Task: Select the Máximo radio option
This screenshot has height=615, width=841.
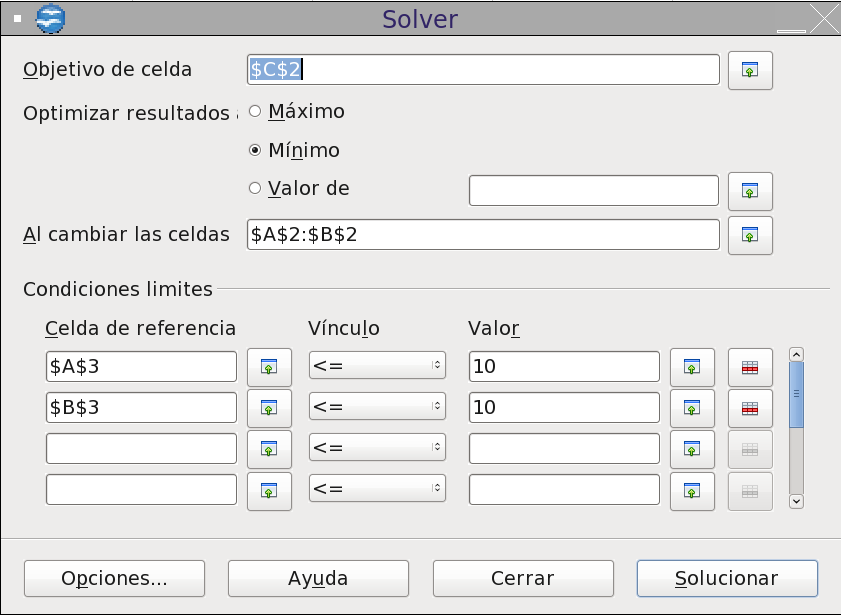Action: [255, 112]
